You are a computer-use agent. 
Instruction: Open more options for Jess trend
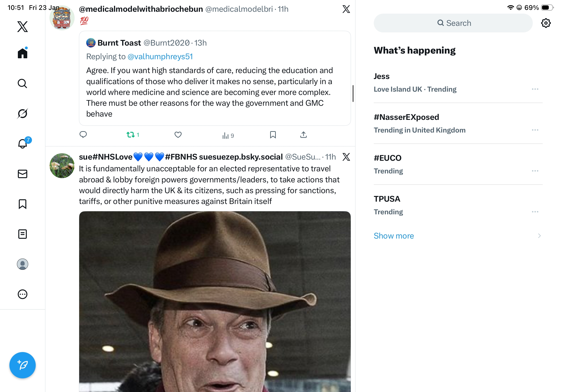[x=535, y=89]
